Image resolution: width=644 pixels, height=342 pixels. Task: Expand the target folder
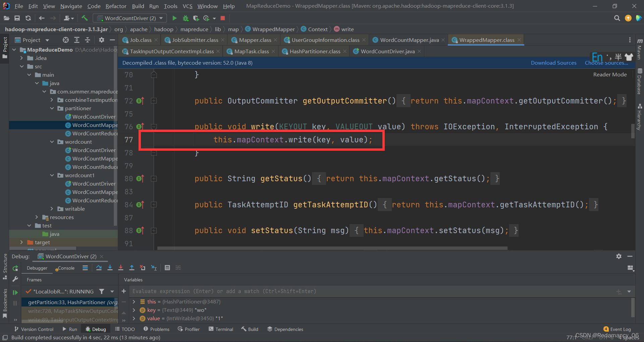tap(22, 242)
